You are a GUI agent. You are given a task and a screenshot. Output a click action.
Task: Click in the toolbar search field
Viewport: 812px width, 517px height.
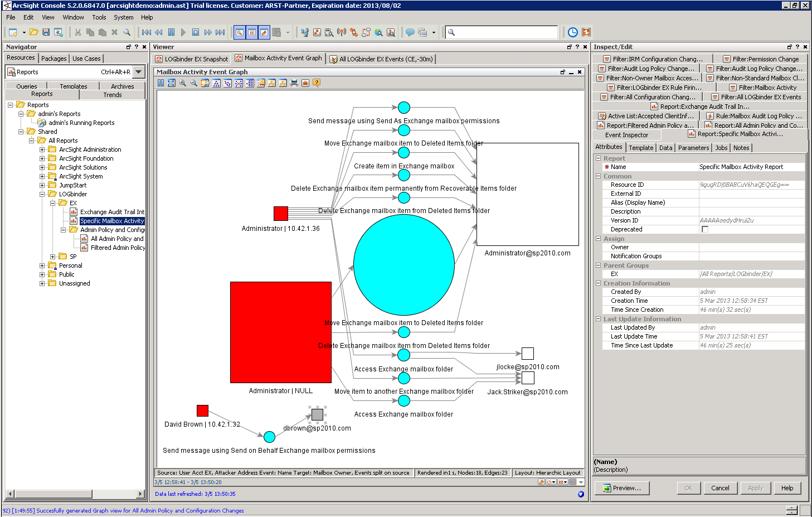(x=502, y=32)
